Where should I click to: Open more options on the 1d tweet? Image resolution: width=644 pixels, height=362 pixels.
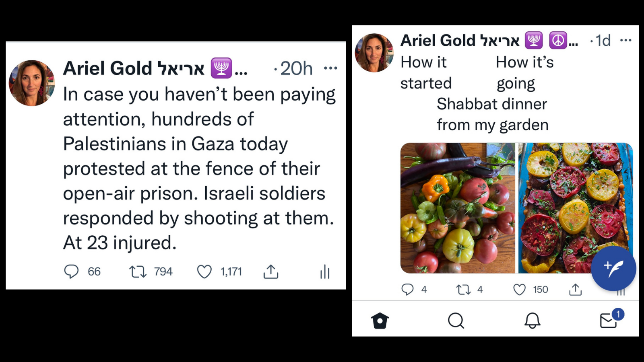(x=625, y=40)
